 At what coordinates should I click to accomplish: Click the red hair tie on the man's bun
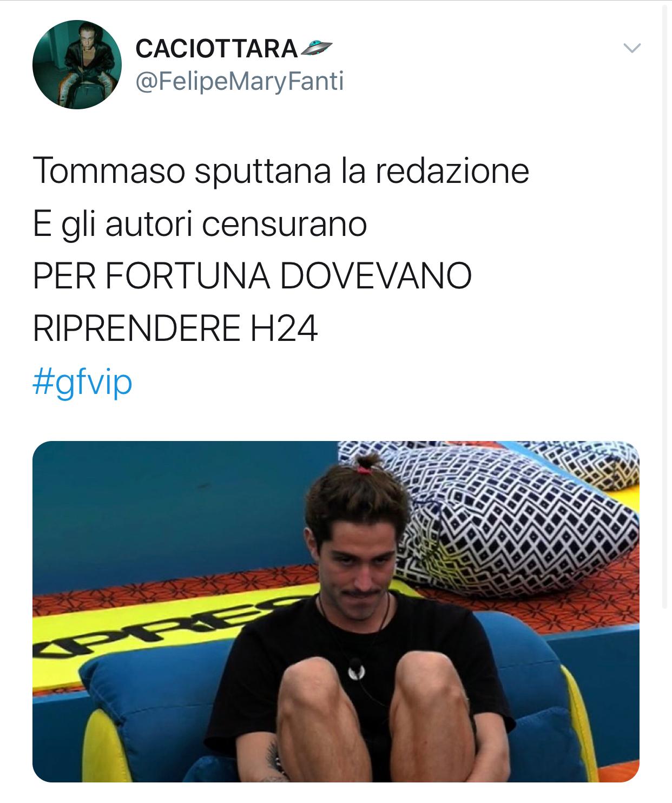pos(364,469)
